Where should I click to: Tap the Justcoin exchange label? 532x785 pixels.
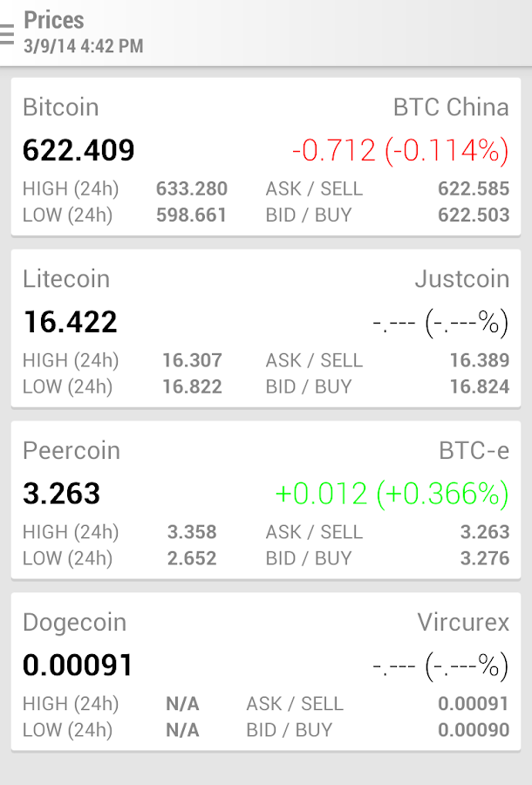pyautogui.click(x=461, y=279)
